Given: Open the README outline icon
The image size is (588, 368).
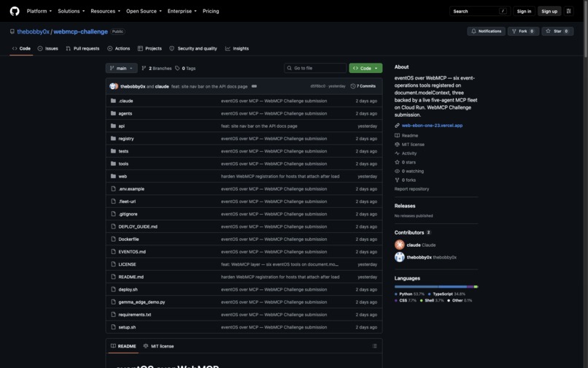Looking at the screenshot, I should click(374, 346).
